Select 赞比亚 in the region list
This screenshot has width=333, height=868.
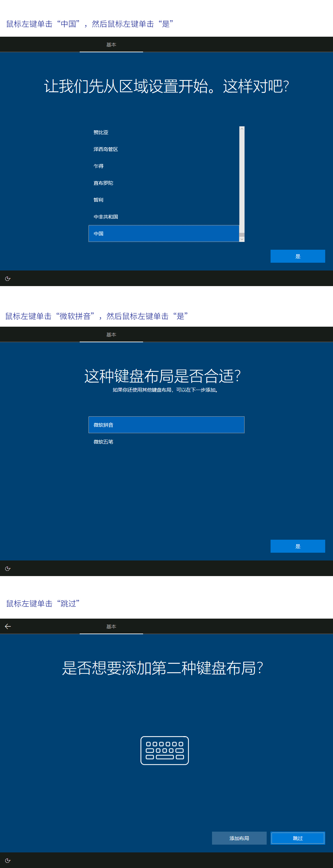click(164, 132)
